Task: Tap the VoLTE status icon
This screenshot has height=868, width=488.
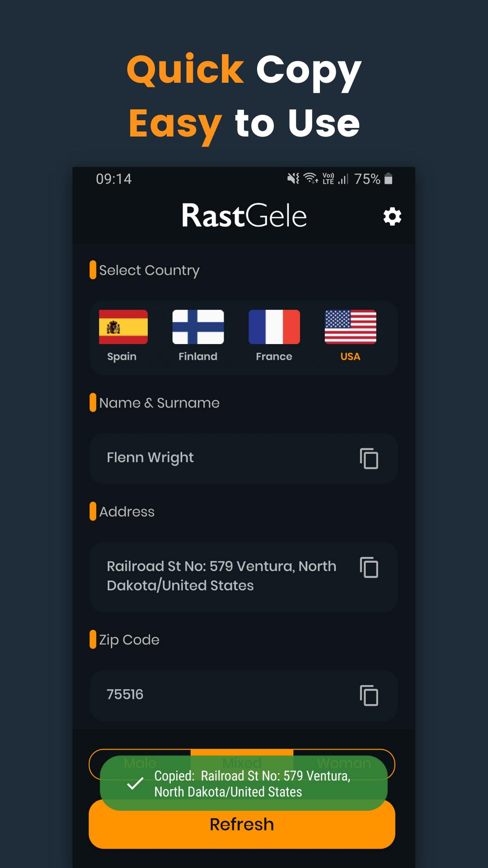Action: click(328, 179)
